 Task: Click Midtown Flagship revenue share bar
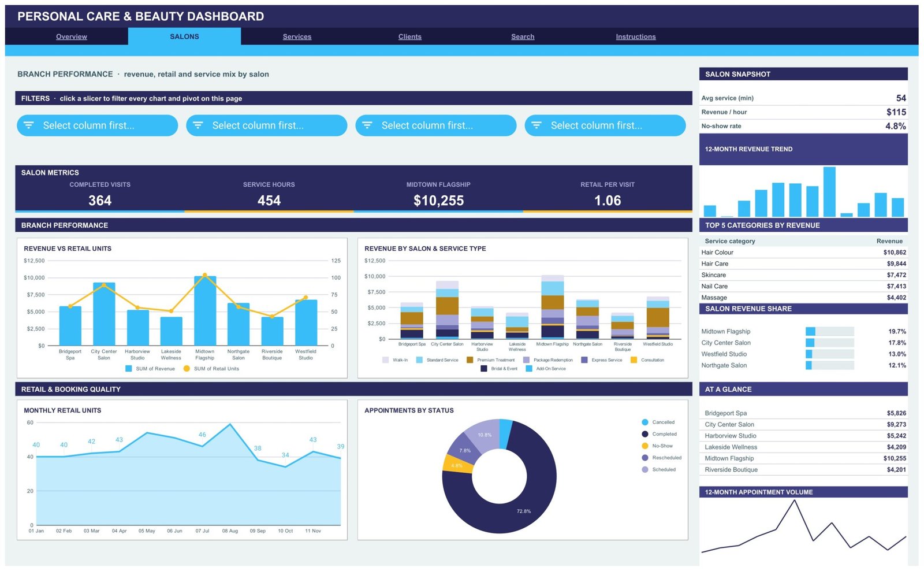coord(830,332)
